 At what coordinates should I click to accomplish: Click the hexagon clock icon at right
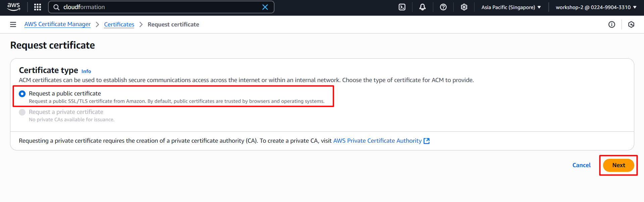[631, 24]
